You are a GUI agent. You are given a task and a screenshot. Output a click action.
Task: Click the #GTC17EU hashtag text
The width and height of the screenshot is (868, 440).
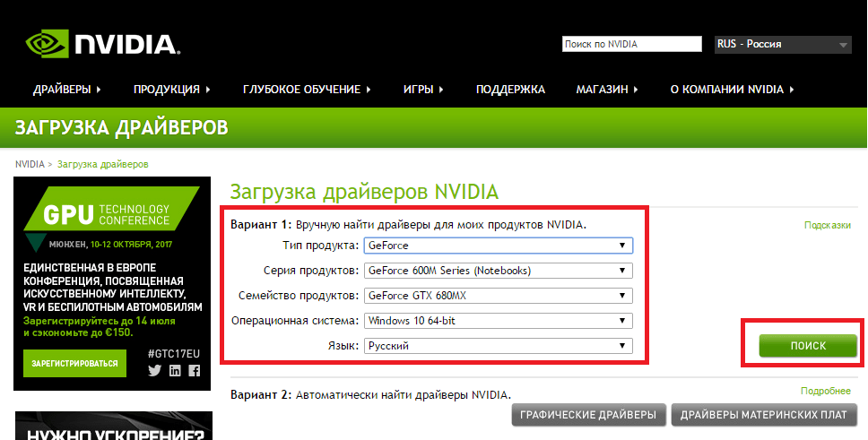point(174,354)
